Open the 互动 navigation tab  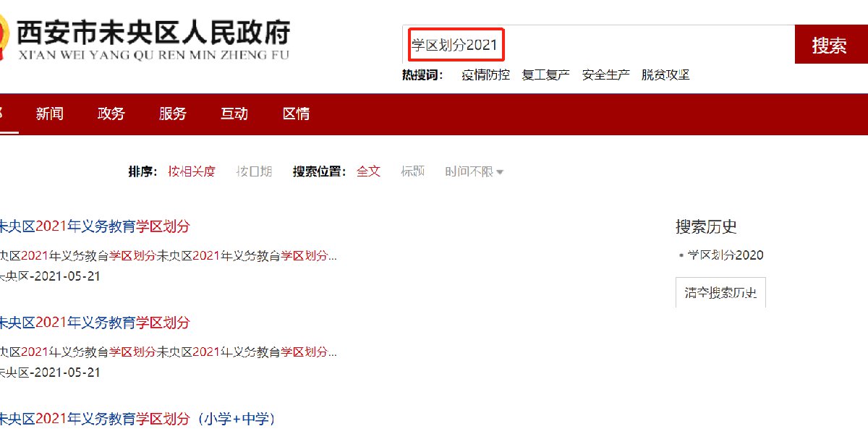pyautogui.click(x=234, y=114)
